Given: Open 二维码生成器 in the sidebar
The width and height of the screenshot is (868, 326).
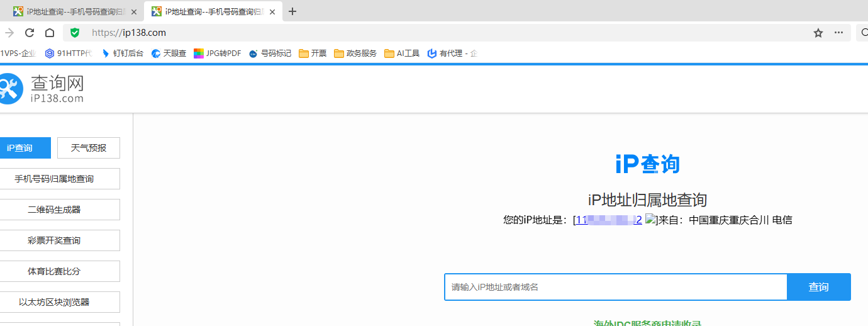Looking at the screenshot, I should (x=60, y=210).
